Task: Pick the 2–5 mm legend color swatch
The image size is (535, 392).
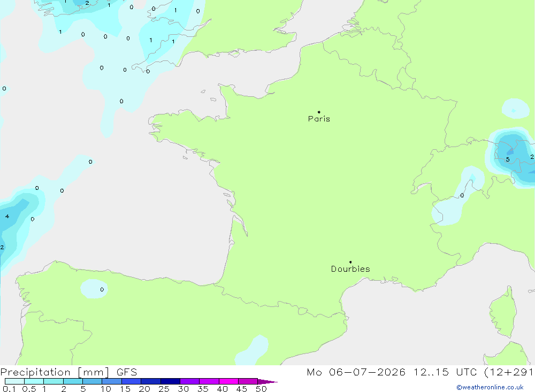Action: point(73,381)
